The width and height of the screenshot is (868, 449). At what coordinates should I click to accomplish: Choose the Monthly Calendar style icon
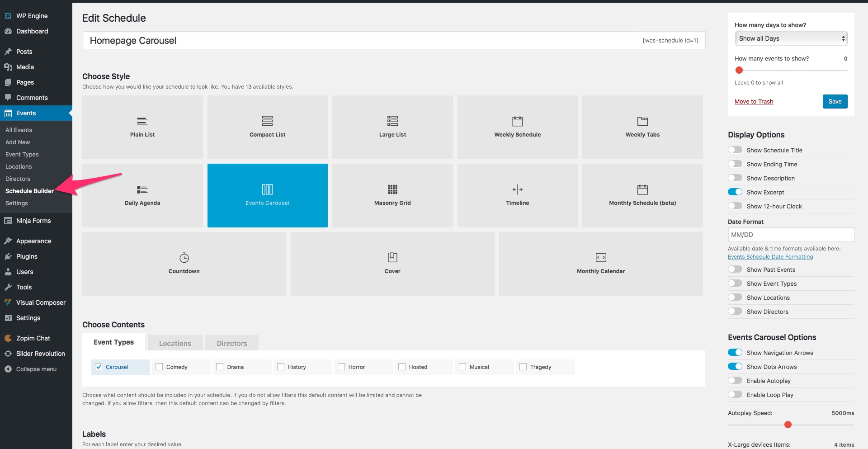point(601,257)
